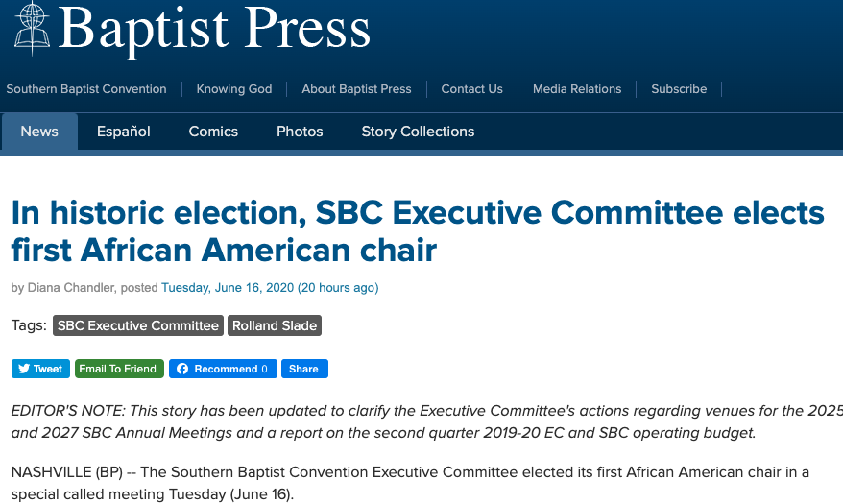
Task: Click the Baptist Press cross-and-globe logo icon
Action: pyautogui.click(x=33, y=28)
